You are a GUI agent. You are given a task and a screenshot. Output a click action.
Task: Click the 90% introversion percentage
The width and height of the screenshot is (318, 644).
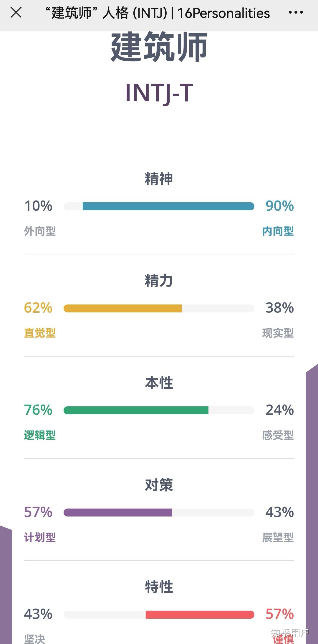tap(279, 206)
